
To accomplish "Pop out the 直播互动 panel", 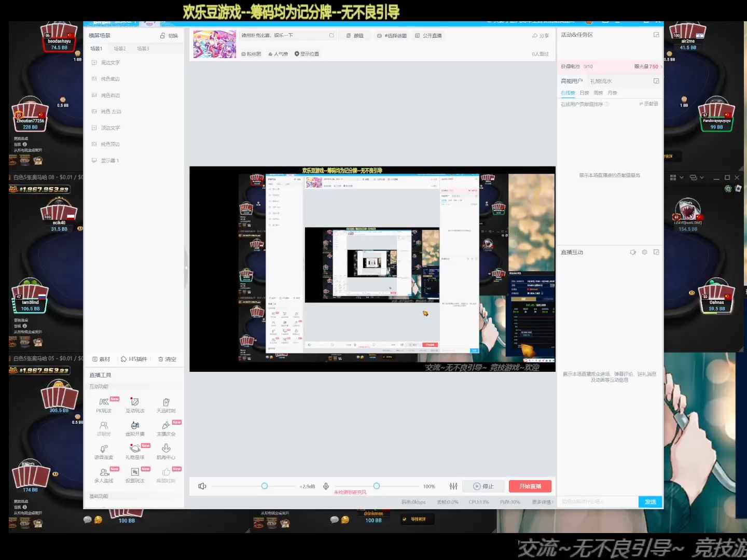I will pyautogui.click(x=656, y=252).
